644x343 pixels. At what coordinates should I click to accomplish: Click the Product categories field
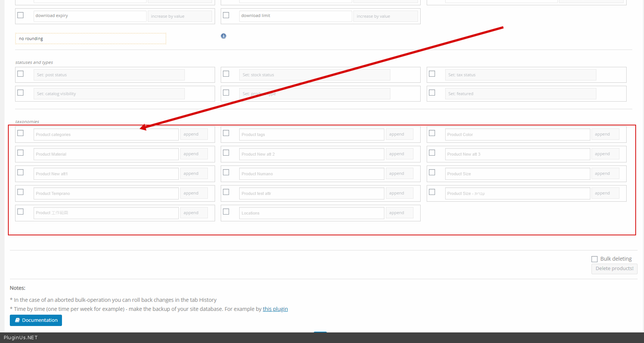106,134
